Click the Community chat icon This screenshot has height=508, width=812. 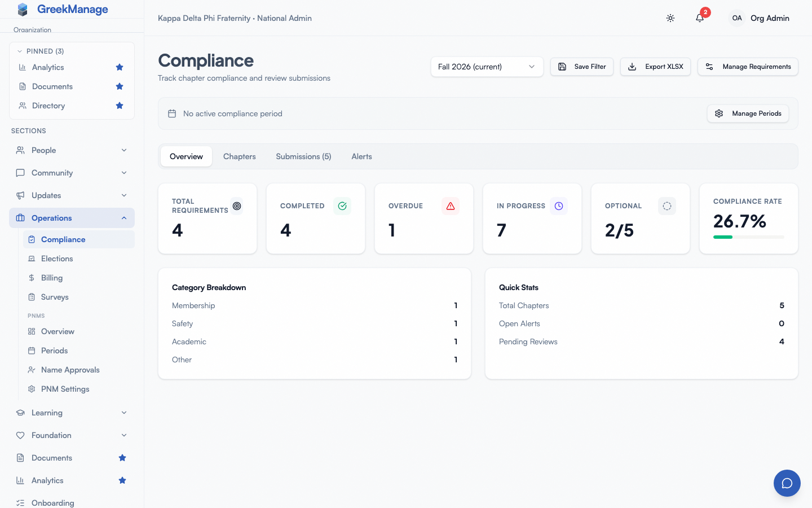tap(20, 173)
